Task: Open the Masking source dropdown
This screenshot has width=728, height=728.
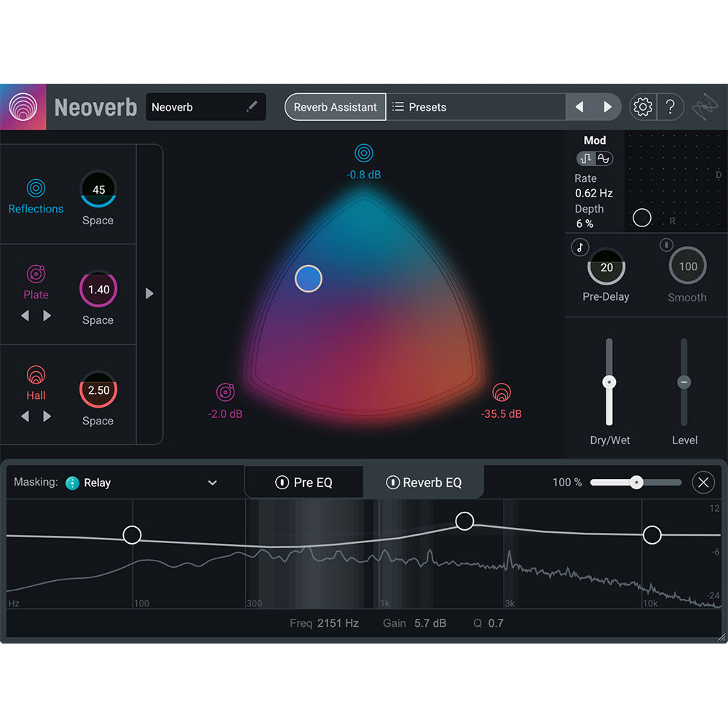Action: tap(212, 482)
